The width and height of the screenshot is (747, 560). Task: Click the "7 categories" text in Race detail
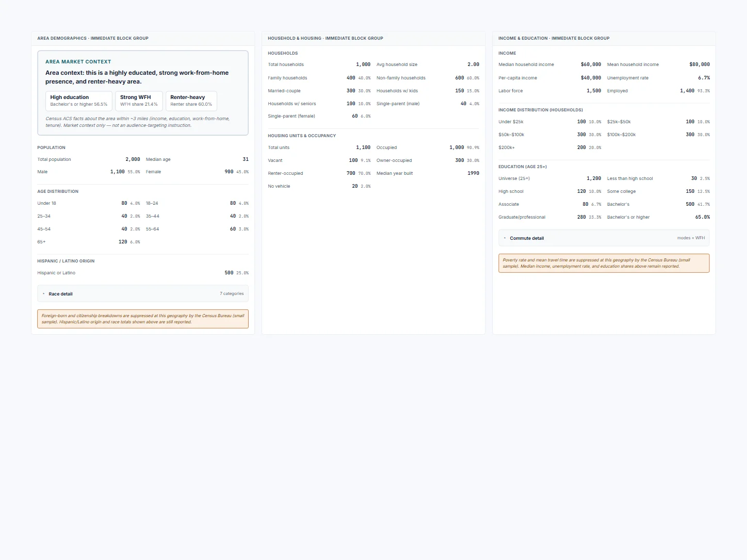click(232, 294)
